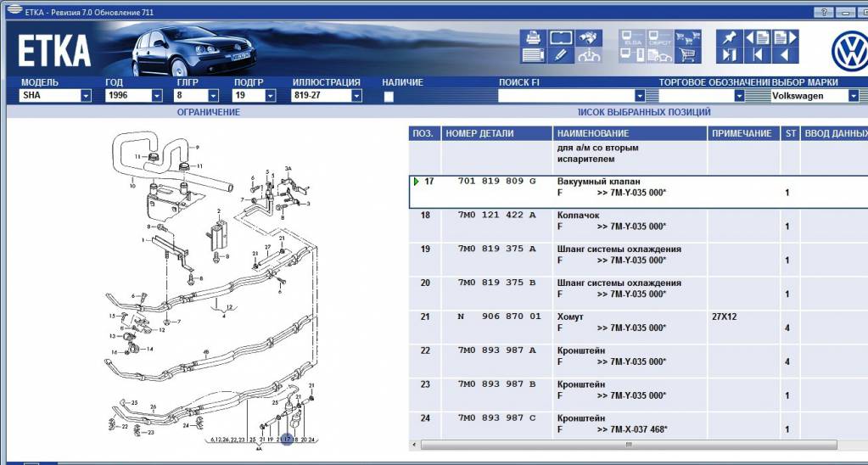Expand the ГОД dropdown showing 1996
Viewport: 868px width, 465px height.
tap(156, 97)
